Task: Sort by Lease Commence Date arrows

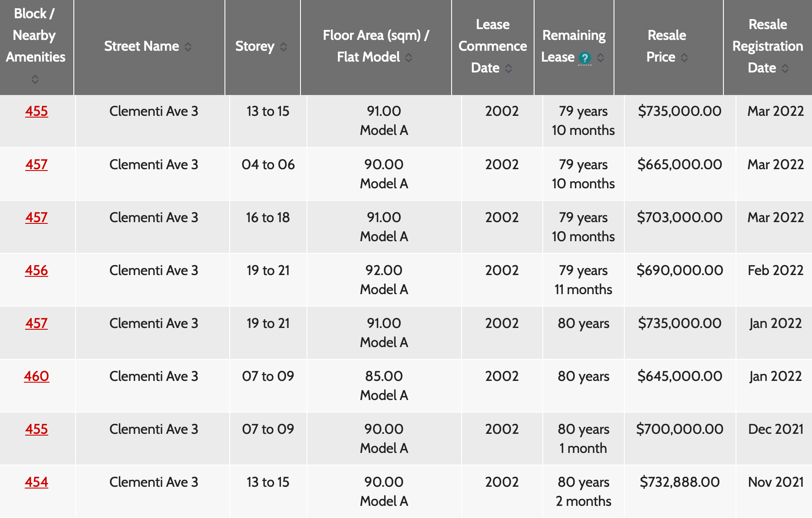Action: click(508, 69)
